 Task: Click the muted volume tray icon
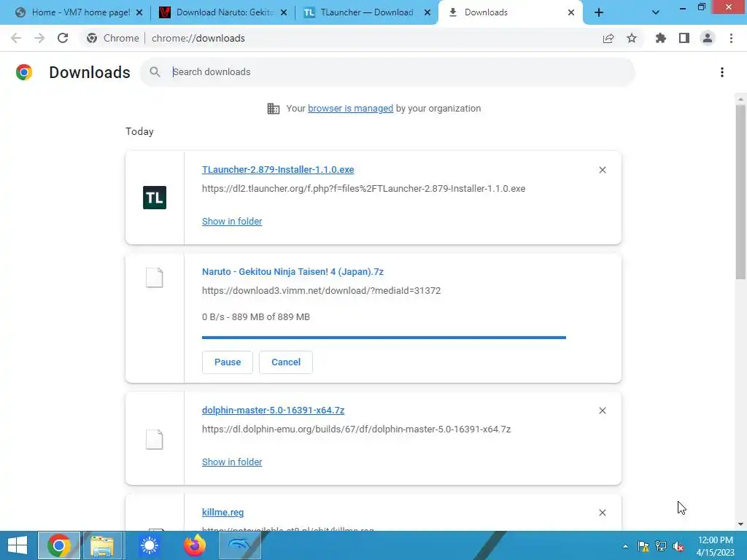pos(678,546)
